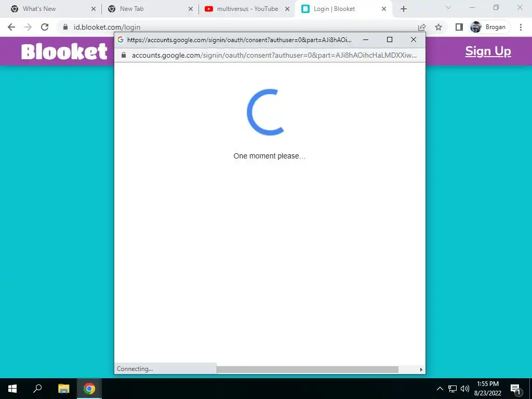Click the browser forward arrow
The image size is (532, 399).
click(28, 27)
